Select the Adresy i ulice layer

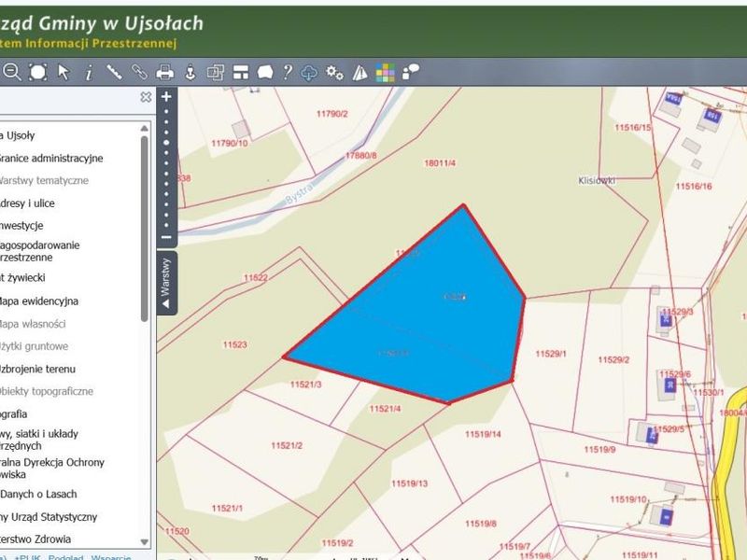pyautogui.click(x=27, y=203)
